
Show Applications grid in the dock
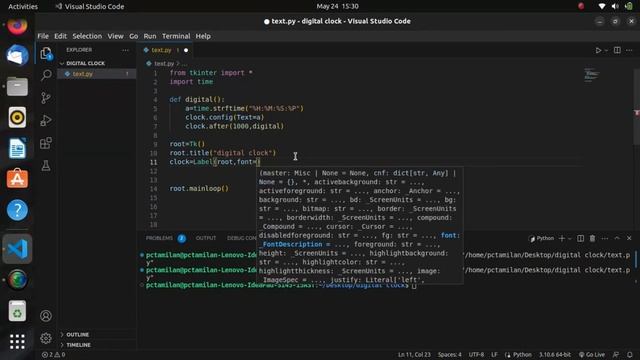point(17,341)
